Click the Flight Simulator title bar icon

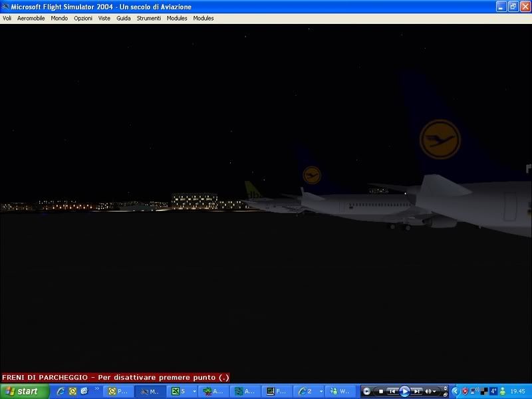[5, 7]
